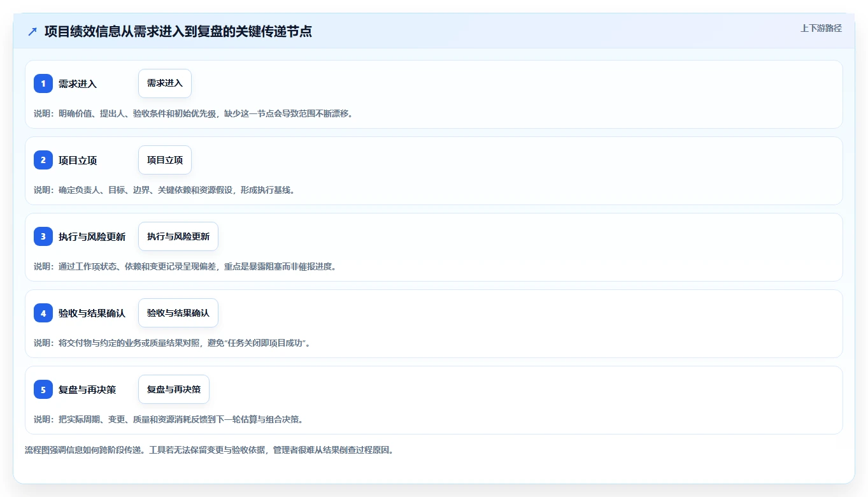
Task: Click the step 3 number badge
Action: click(x=43, y=236)
